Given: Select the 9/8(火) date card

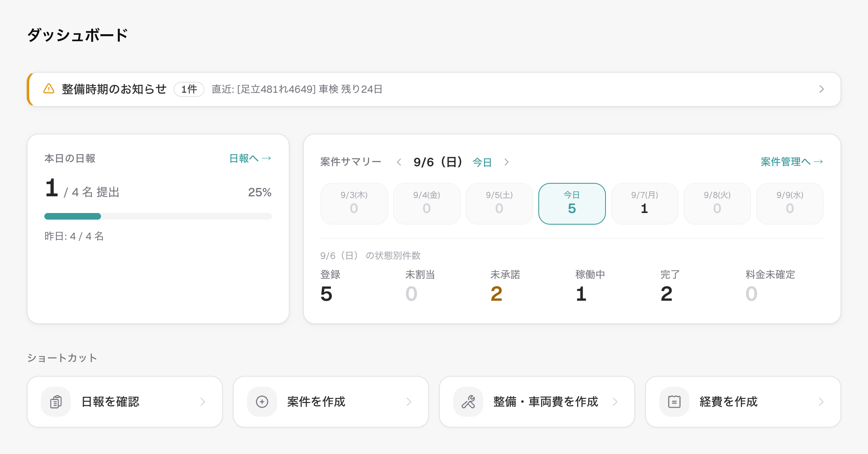Looking at the screenshot, I should 717,204.
